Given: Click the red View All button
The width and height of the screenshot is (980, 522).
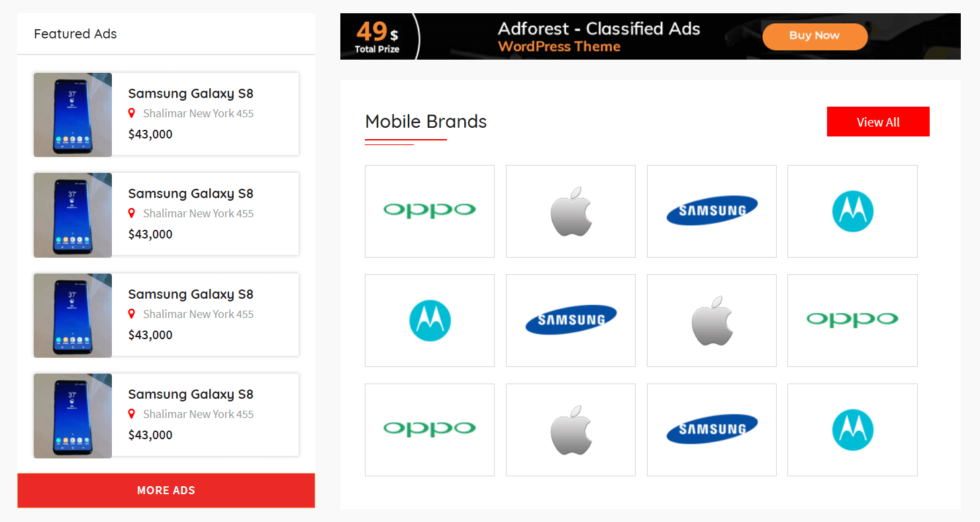Looking at the screenshot, I should [878, 122].
